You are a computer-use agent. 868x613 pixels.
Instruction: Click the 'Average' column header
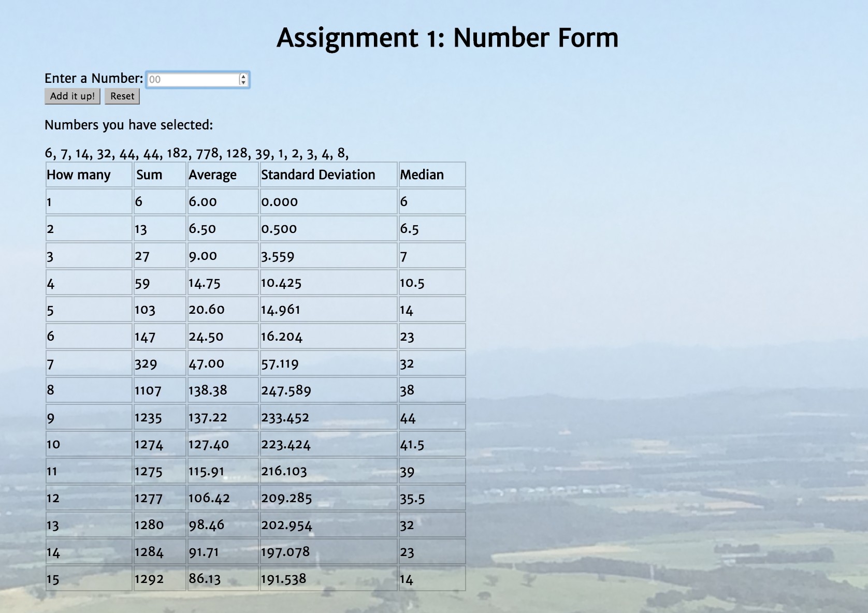pos(223,174)
